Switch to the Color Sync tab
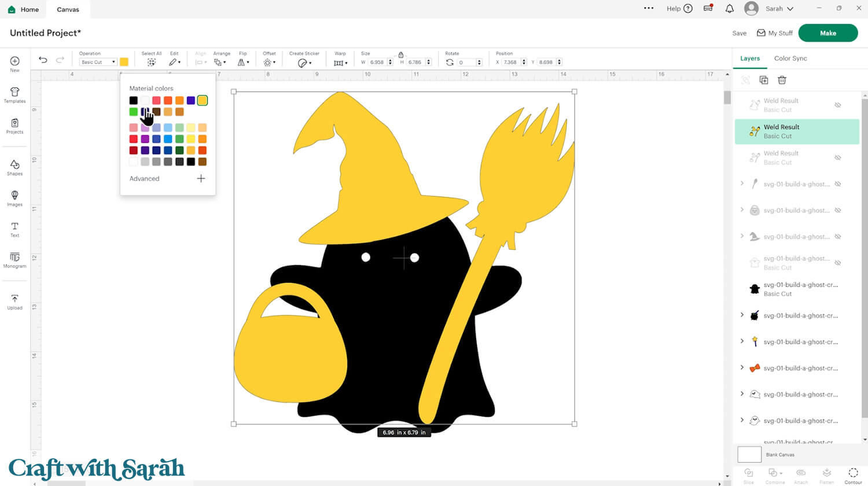The height and width of the screenshot is (486, 868). pos(790,58)
